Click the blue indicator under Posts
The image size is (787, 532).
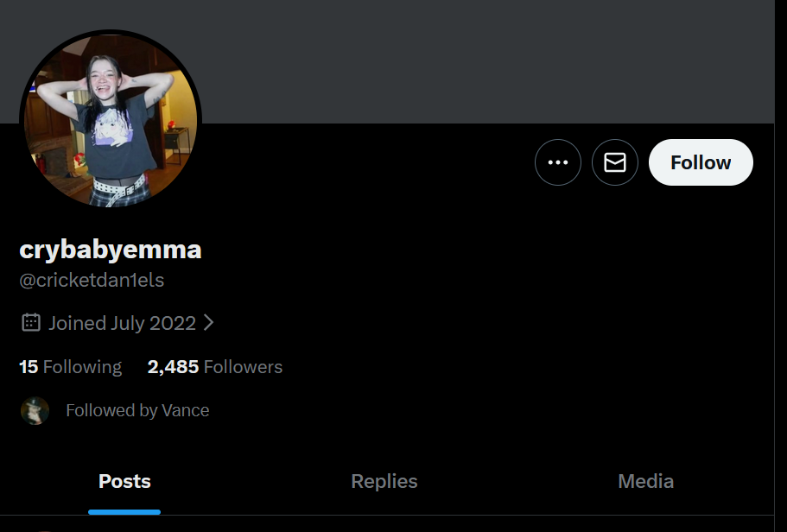[124, 512]
